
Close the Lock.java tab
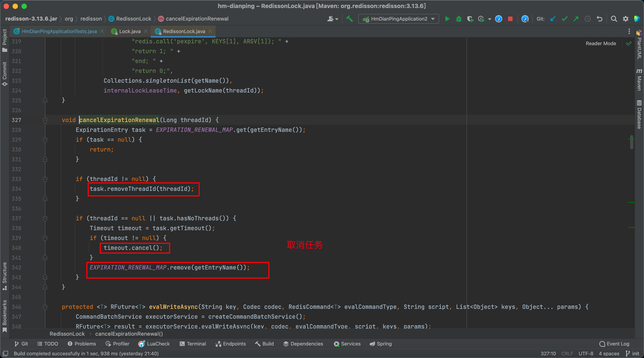(x=146, y=31)
